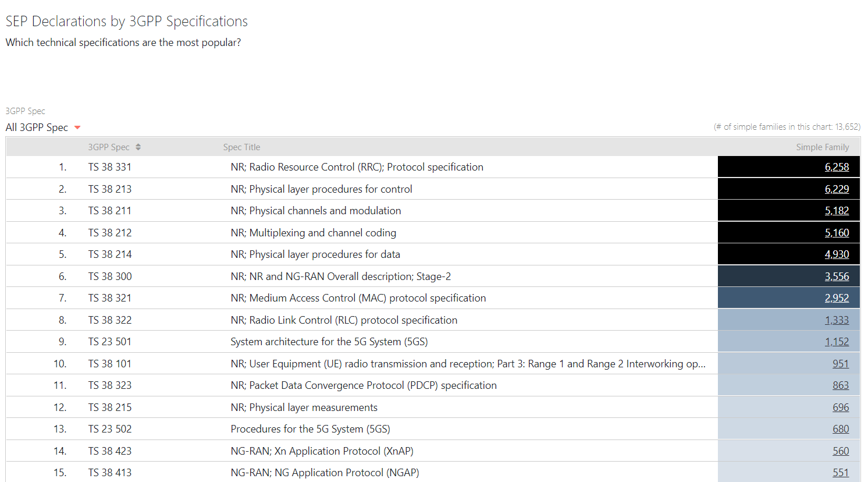Click the simple families count note

pyautogui.click(x=787, y=127)
